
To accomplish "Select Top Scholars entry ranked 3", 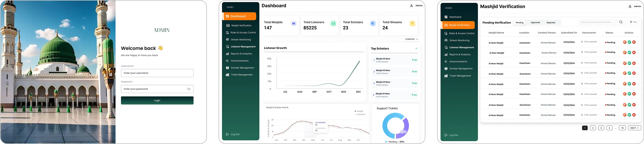I will pos(395,84).
